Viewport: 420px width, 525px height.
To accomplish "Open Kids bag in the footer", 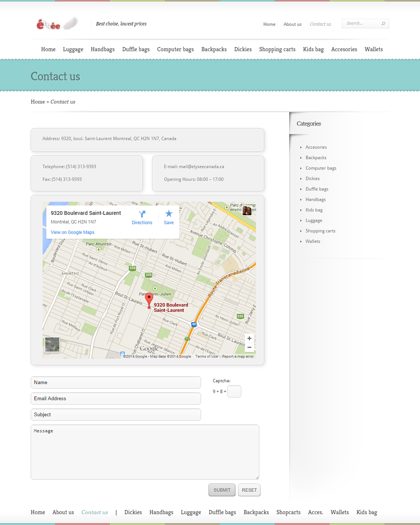I will click(367, 512).
